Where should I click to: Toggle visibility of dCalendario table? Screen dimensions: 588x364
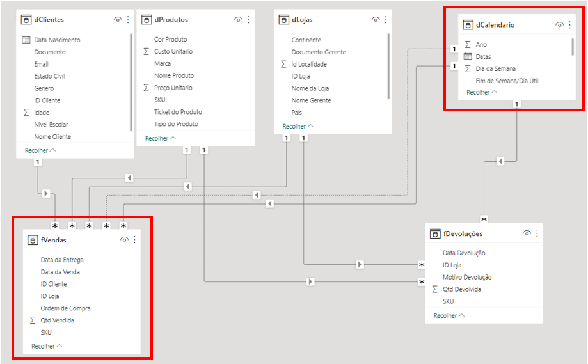click(x=559, y=25)
